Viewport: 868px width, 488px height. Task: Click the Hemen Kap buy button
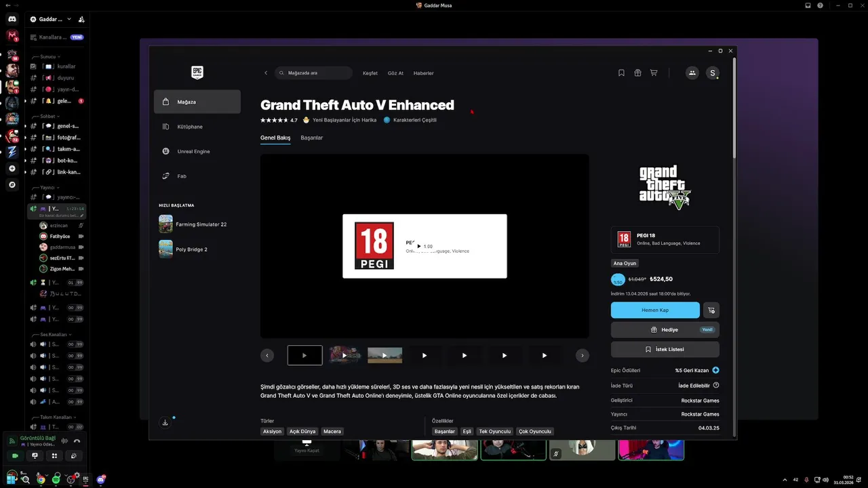[655, 310]
